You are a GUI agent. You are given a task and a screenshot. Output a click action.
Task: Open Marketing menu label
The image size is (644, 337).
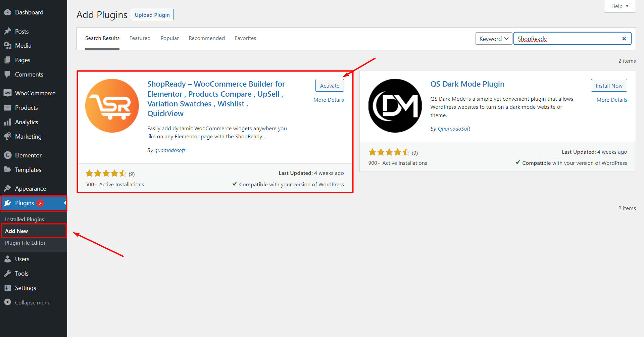28,137
